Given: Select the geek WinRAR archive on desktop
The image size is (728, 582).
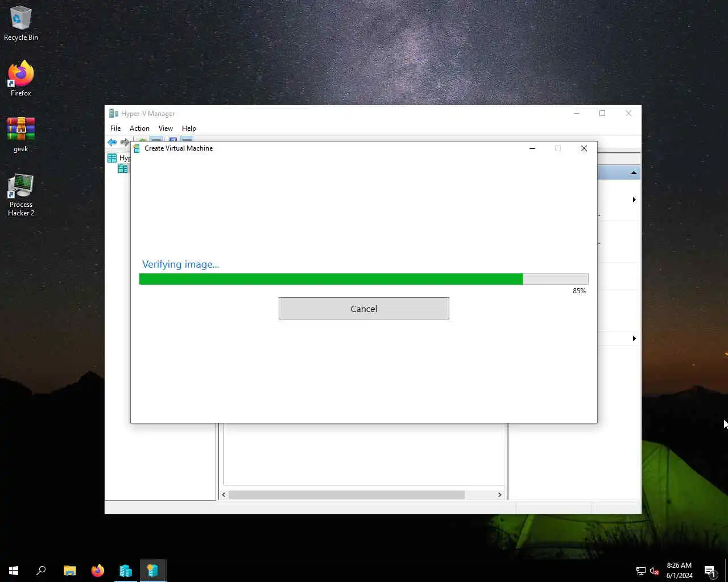Looking at the screenshot, I should [21, 135].
